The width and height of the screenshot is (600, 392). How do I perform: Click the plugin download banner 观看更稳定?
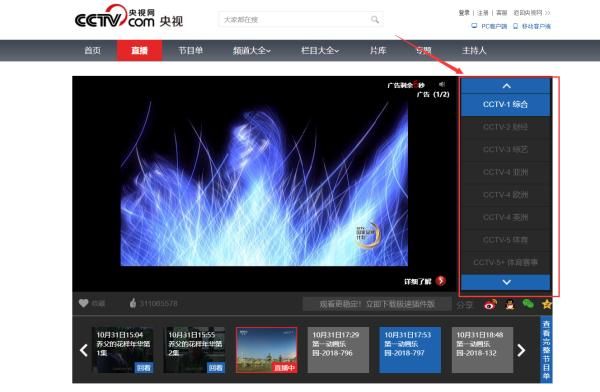point(377,304)
